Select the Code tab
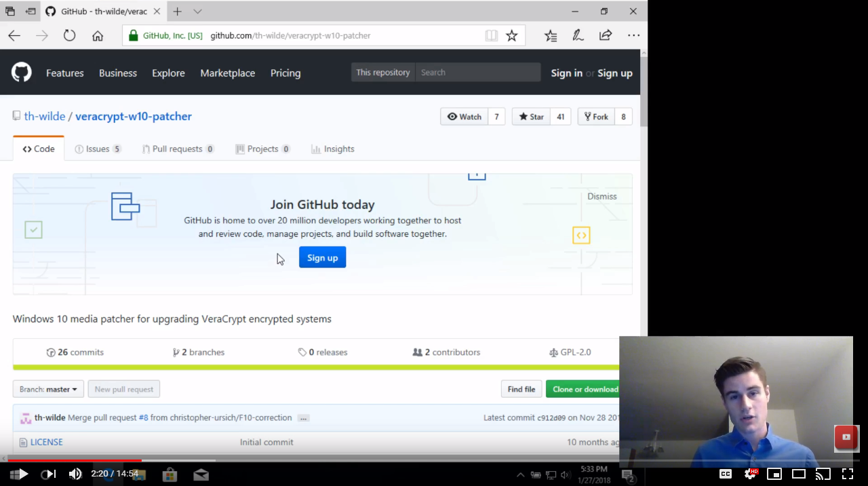 click(39, 149)
